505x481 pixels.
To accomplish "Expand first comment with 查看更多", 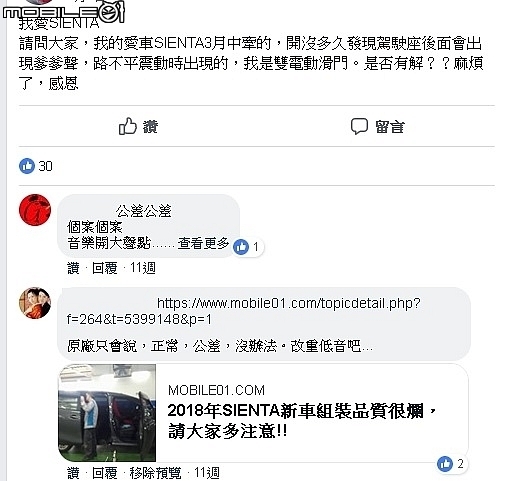I will (203, 244).
